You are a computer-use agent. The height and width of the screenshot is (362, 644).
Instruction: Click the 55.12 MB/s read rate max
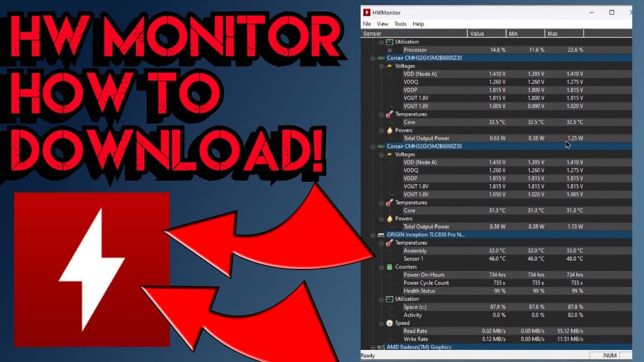point(570,331)
